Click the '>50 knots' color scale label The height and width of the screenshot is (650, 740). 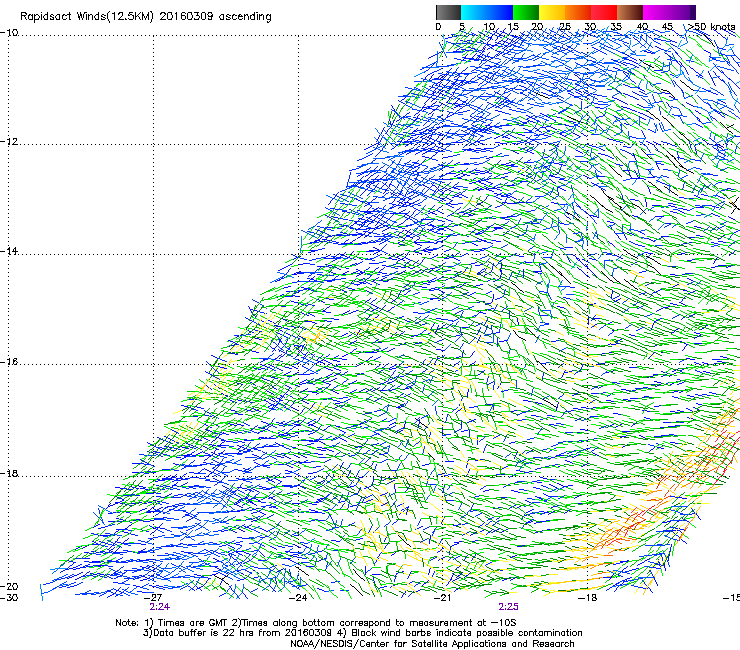tap(711, 27)
